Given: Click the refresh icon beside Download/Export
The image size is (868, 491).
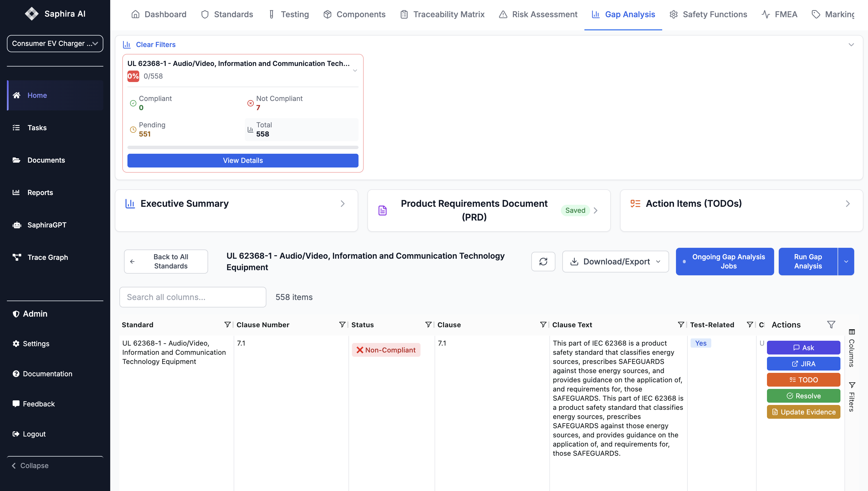Looking at the screenshot, I should (x=543, y=261).
